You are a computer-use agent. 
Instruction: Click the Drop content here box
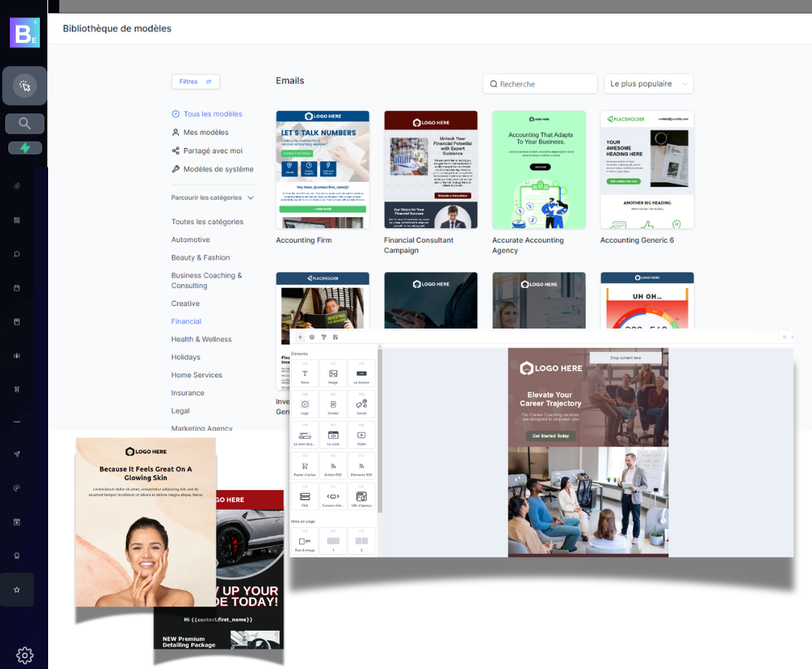626,358
